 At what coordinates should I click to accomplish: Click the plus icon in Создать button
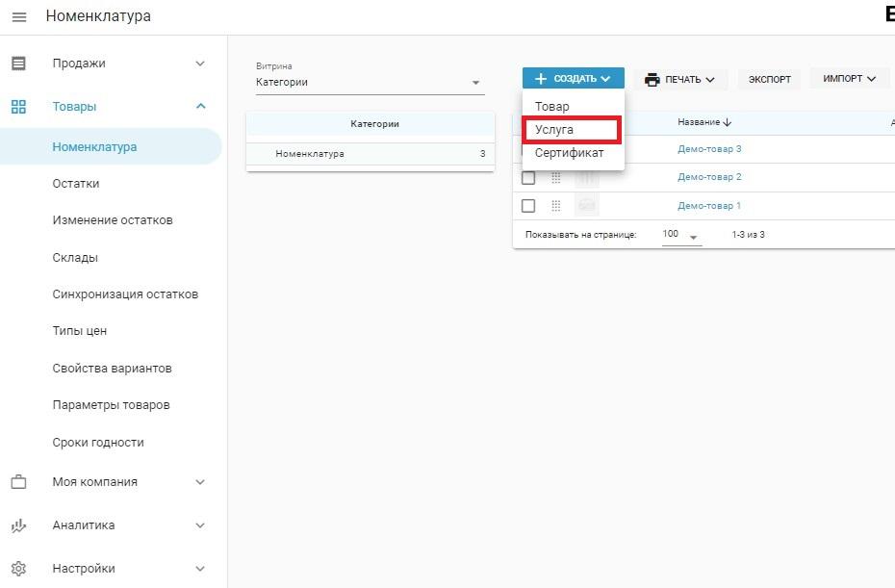coord(541,78)
